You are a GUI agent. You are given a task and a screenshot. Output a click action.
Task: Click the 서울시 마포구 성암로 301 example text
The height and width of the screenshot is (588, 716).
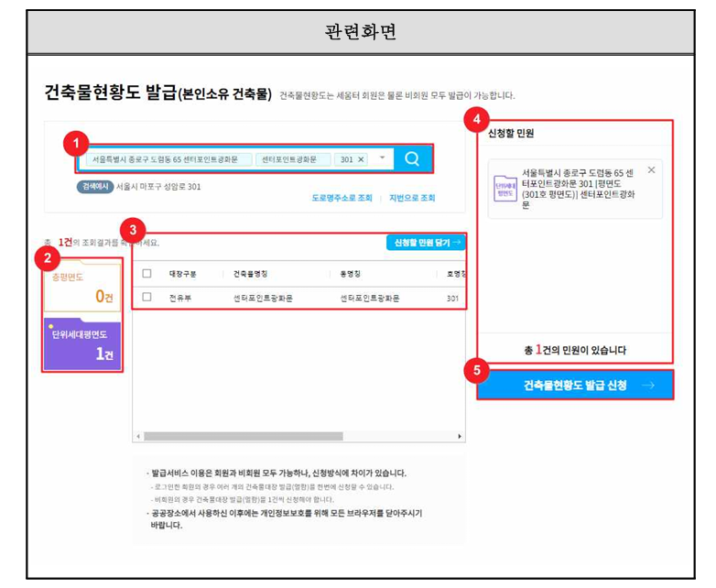coord(158,187)
